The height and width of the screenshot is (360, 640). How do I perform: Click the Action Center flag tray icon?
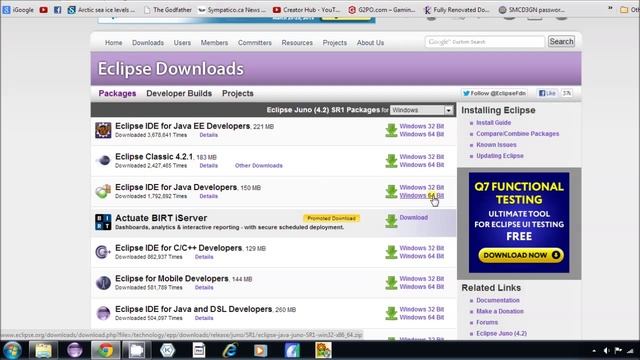point(618,351)
